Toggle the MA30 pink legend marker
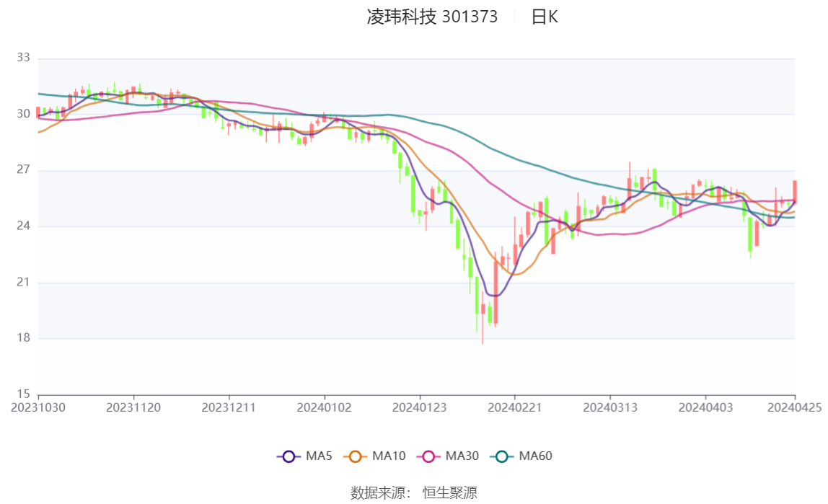The width and height of the screenshot is (828, 504). pos(428,456)
